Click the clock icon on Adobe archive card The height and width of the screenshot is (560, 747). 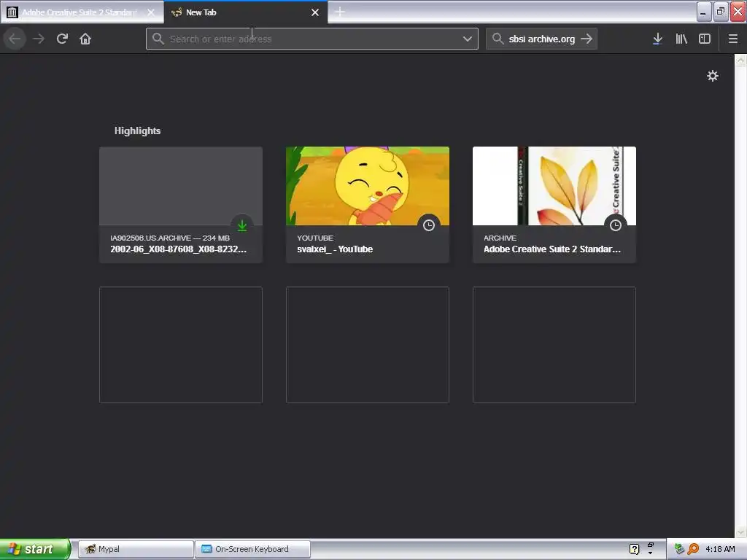pos(616,225)
